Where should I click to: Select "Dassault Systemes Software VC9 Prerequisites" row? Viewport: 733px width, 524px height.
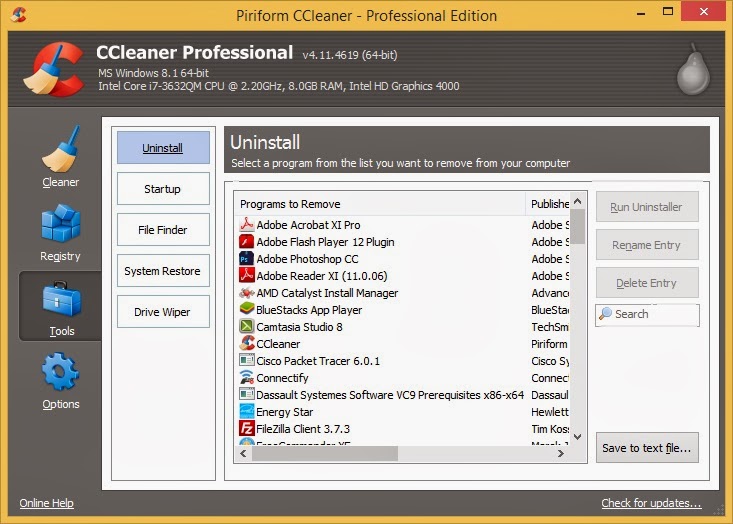402,395
